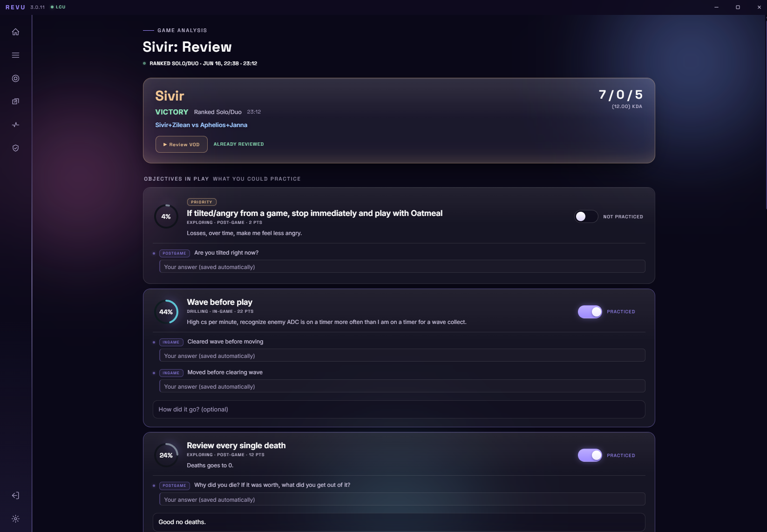Click the 'Sivir+Zilean vs Aphelios+Janna' matchup text
The width and height of the screenshot is (767, 532).
pyautogui.click(x=201, y=125)
